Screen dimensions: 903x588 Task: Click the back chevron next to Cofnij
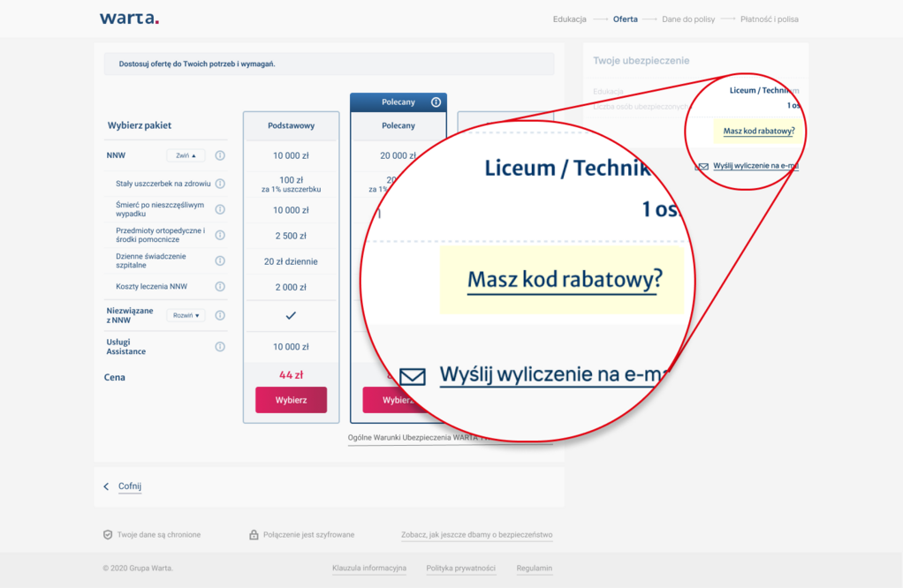coord(106,486)
